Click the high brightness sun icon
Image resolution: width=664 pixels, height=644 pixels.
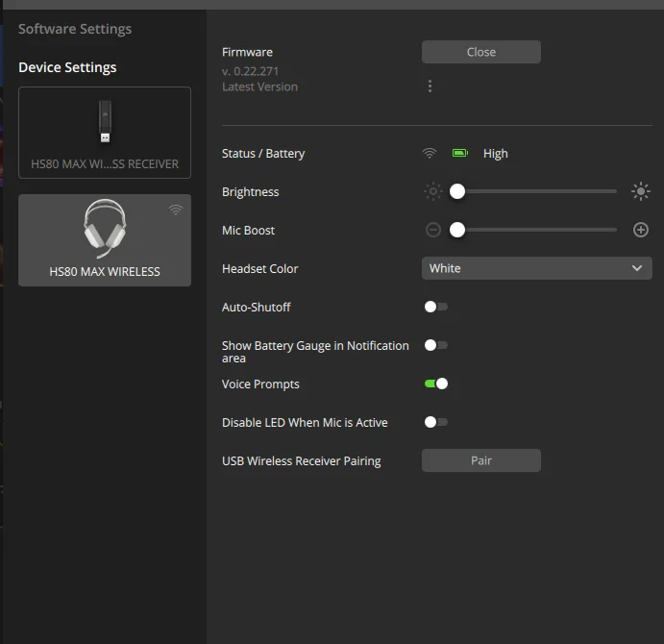pos(641,191)
